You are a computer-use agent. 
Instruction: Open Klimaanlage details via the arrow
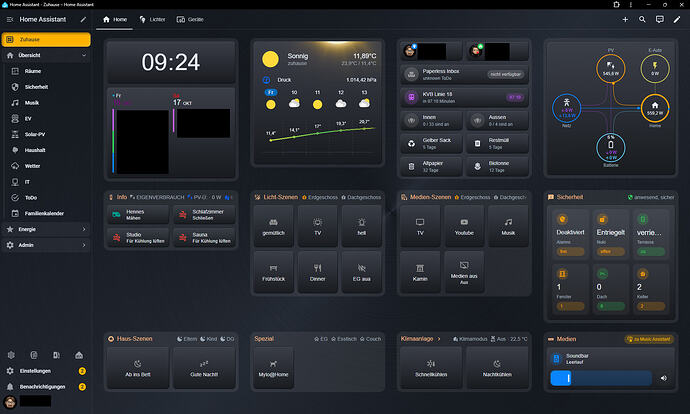coord(439,339)
